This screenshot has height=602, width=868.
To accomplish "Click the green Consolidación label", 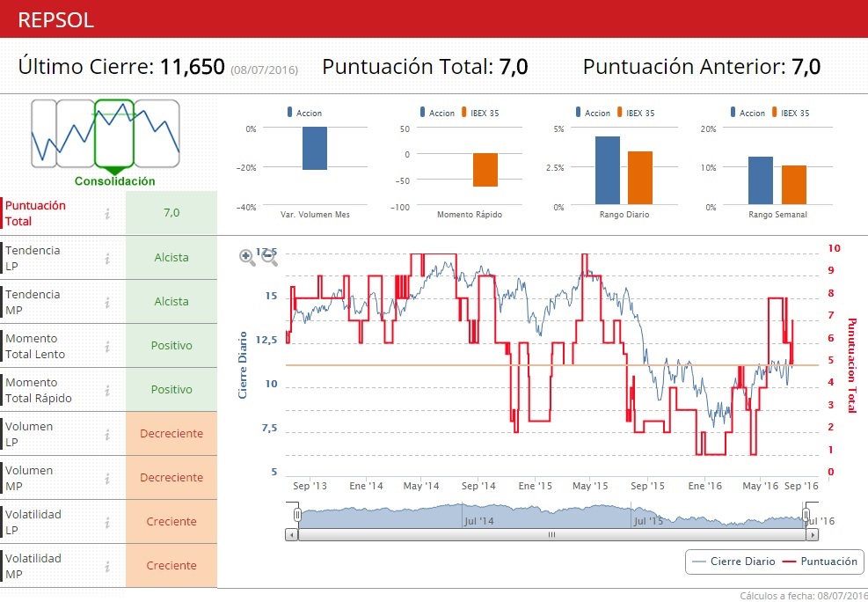I will coord(114,181).
